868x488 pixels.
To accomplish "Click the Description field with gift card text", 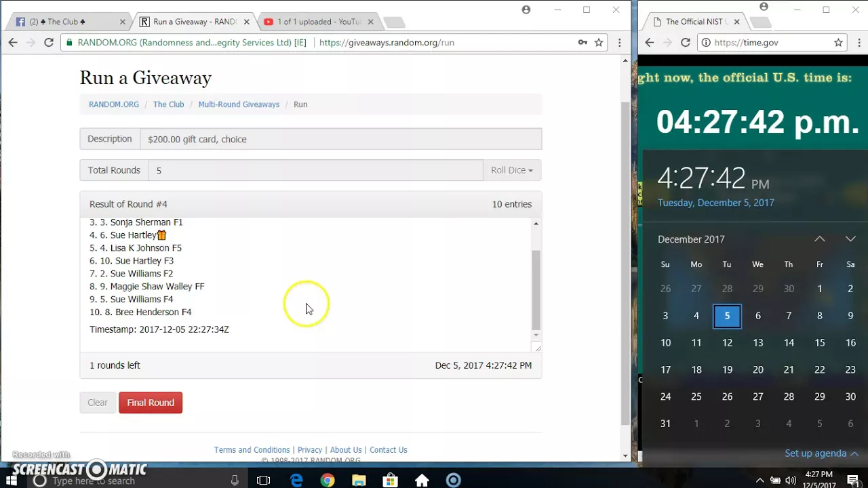I will coord(341,139).
